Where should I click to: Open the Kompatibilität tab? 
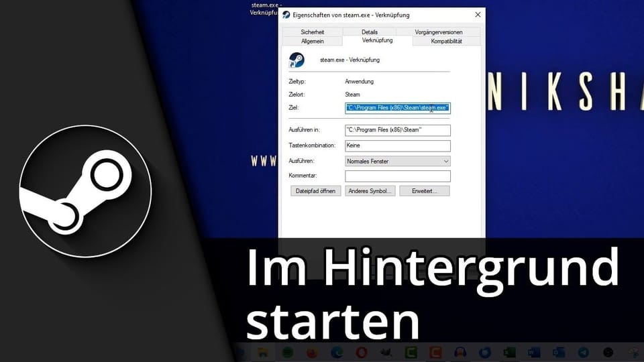pyautogui.click(x=446, y=41)
